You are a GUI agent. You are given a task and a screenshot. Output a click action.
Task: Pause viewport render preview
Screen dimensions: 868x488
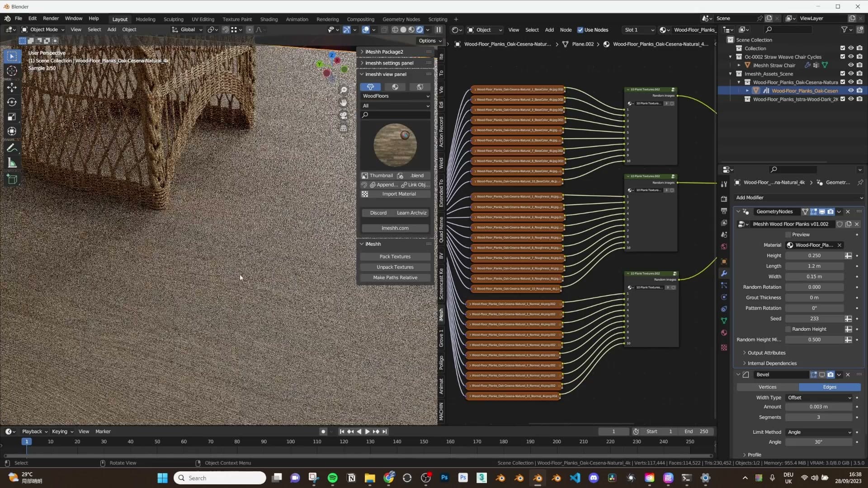(438, 30)
